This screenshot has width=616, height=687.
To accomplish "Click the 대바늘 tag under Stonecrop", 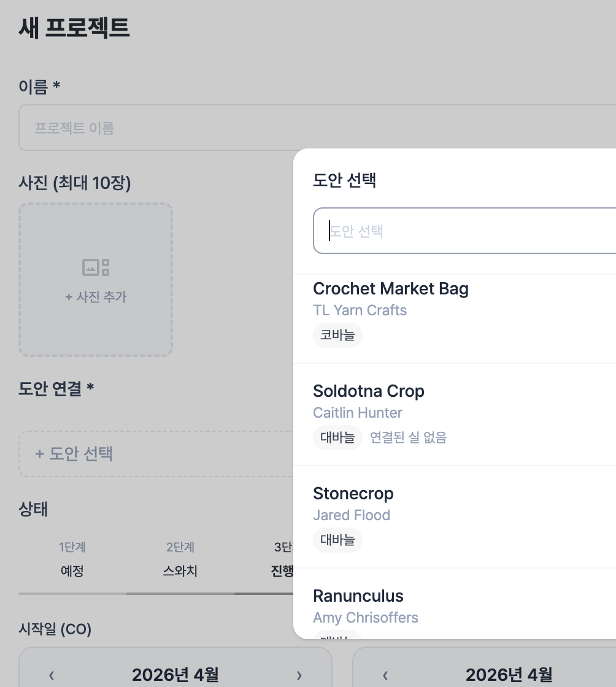I will pos(337,540).
